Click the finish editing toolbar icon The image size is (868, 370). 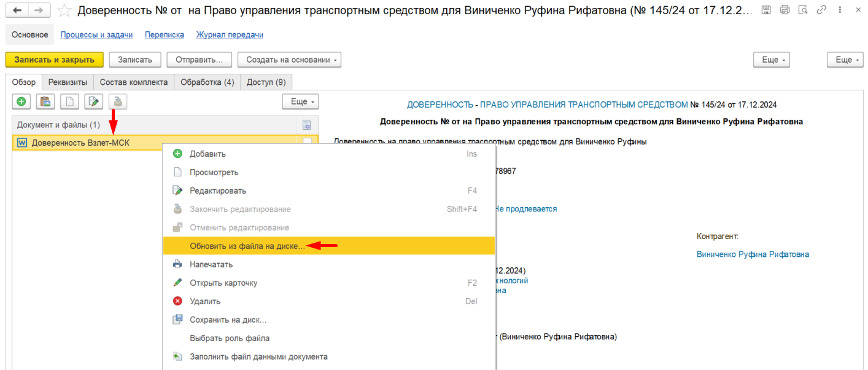pyautogui.click(x=118, y=101)
